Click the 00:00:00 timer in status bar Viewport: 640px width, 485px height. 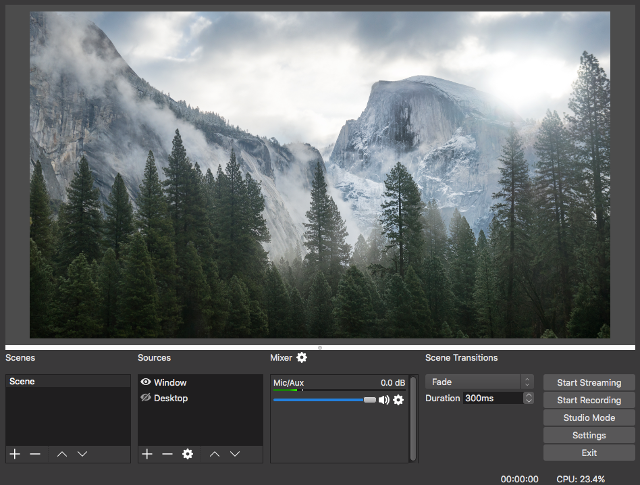(519, 479)
